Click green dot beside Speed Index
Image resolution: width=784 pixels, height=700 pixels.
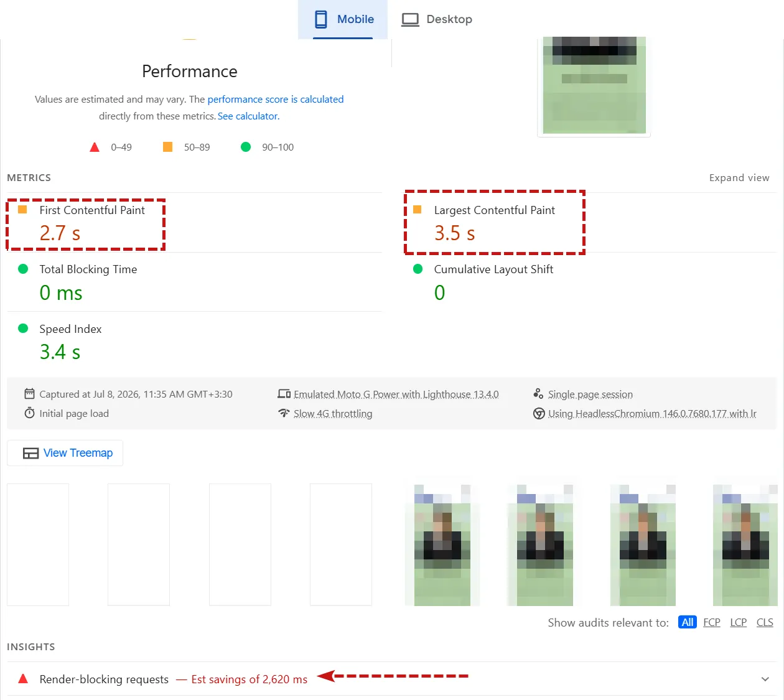click(x=23, y=329)
